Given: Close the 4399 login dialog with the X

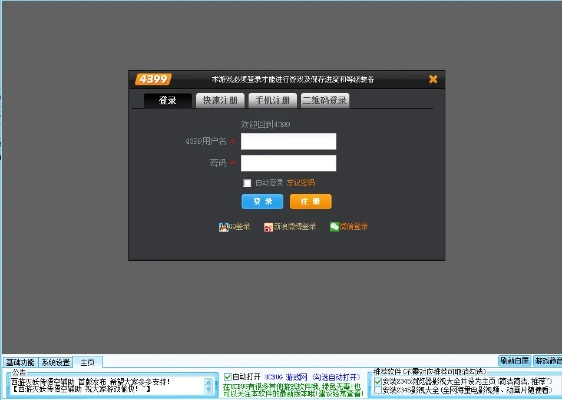Looking at the screenshot, I should click(x=433, y=79).
